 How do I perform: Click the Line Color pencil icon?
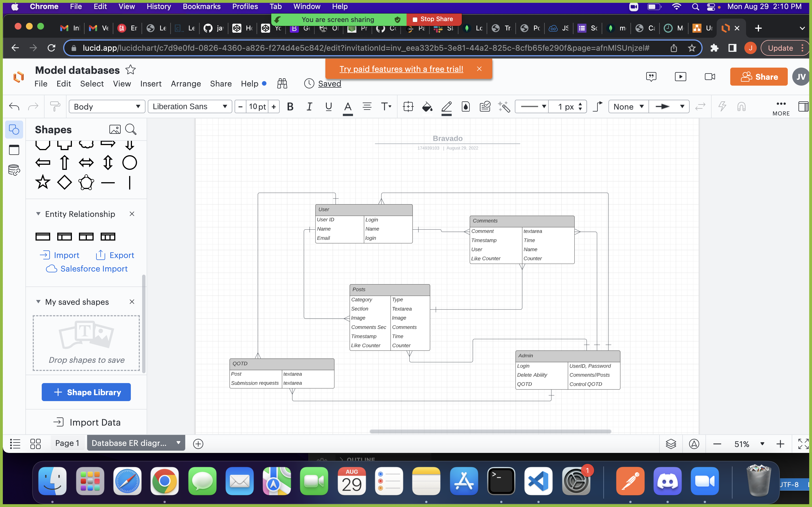click(446, 107)
